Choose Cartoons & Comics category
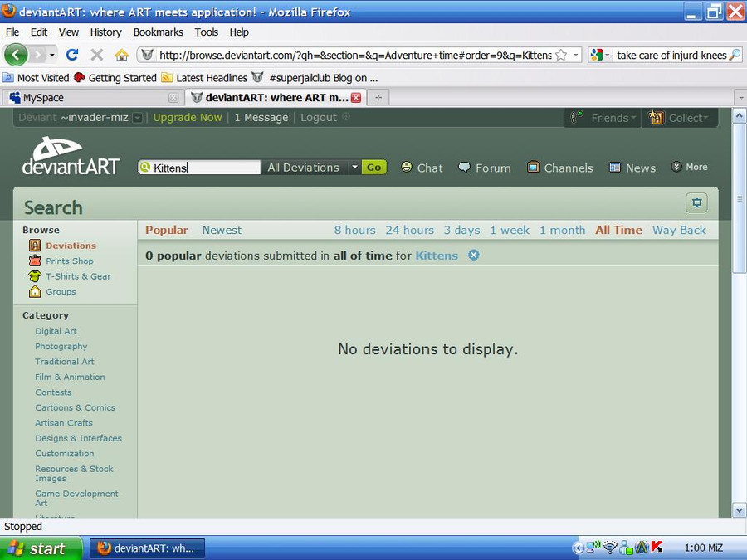This screenshot has height=560, width=747. tap(76, 407)
